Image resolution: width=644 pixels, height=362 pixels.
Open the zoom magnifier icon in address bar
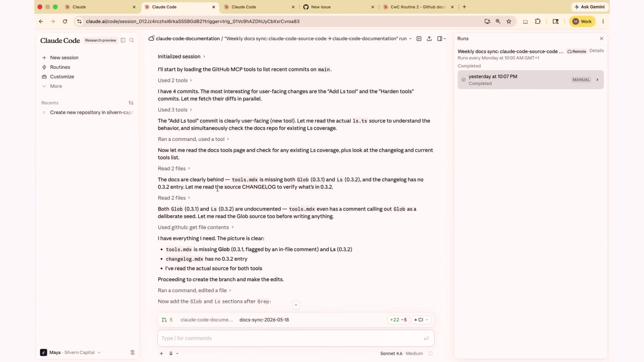(498, 21)
